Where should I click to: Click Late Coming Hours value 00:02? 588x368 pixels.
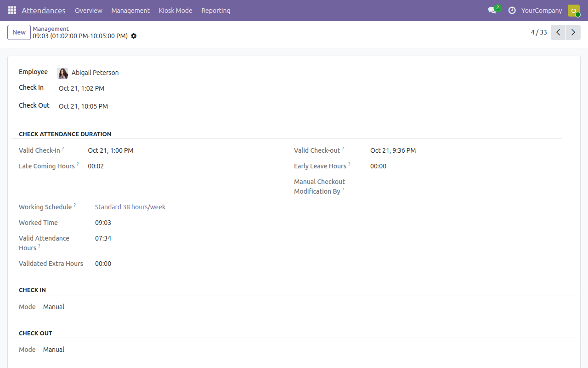tap(96, 166)
